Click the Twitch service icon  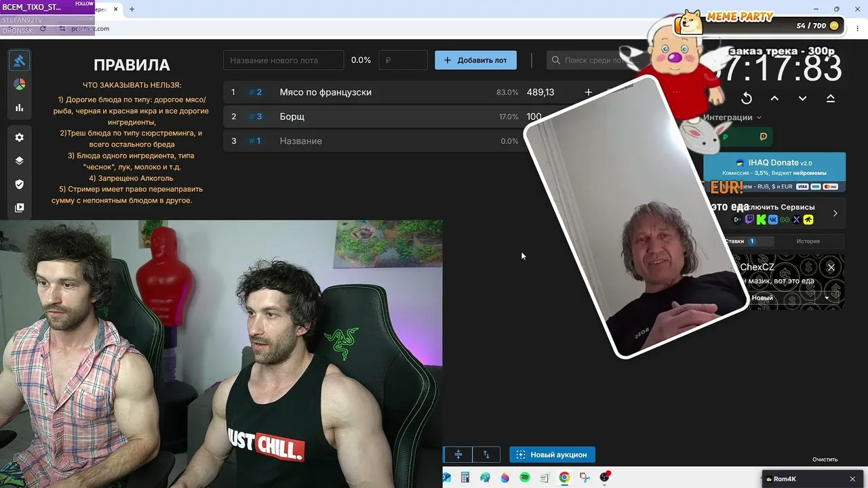(x=749, y=220)
